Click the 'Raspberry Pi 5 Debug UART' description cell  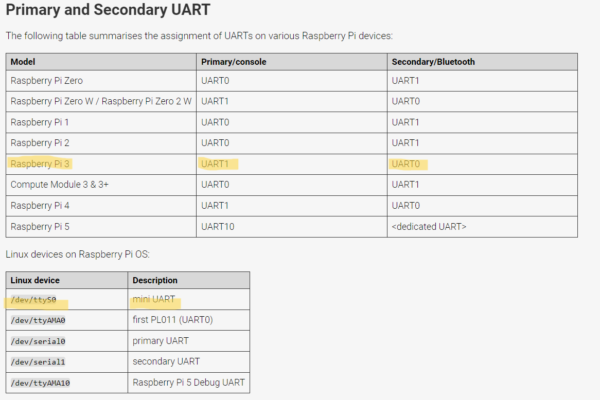(189, 382)
